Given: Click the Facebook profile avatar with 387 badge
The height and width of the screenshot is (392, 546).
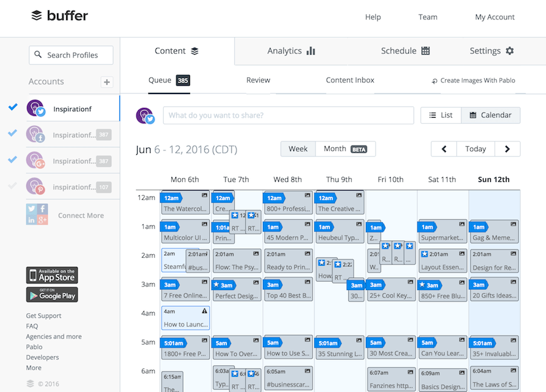Looking at the screenshot, I should pos(36,135).
